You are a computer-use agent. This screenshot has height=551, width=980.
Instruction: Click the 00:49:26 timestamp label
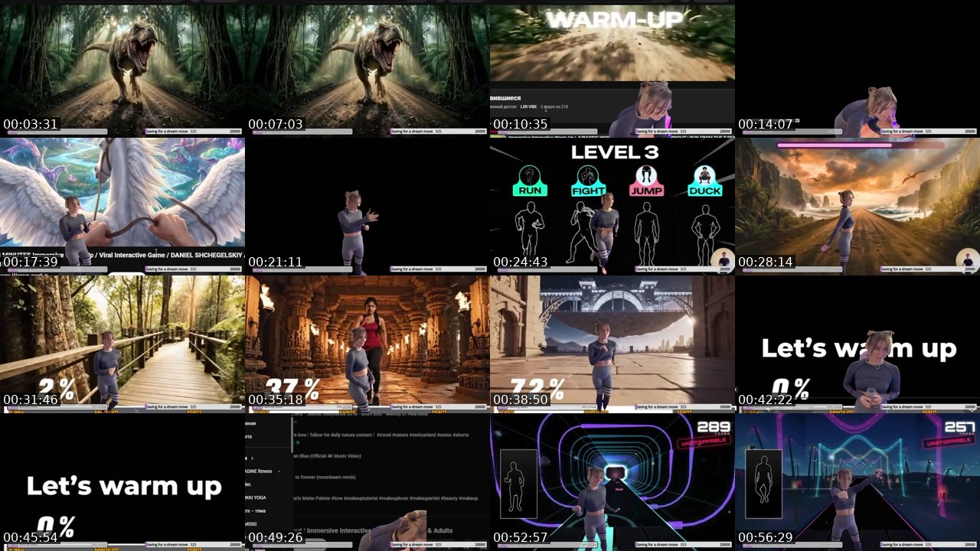pos(275,537)
